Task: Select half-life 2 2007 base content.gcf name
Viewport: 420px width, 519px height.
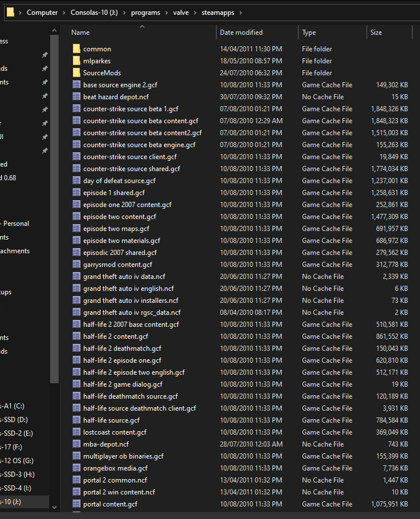Action: coord(131,324)
